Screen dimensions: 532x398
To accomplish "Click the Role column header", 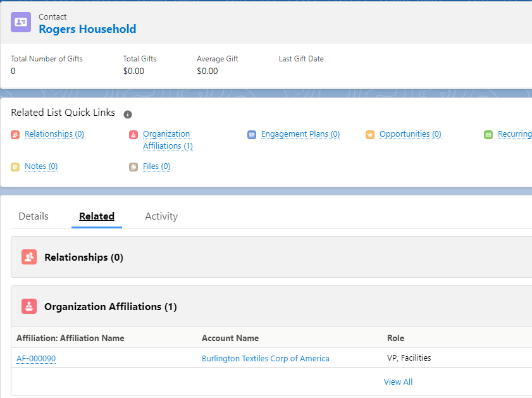I will coord(395,338).
